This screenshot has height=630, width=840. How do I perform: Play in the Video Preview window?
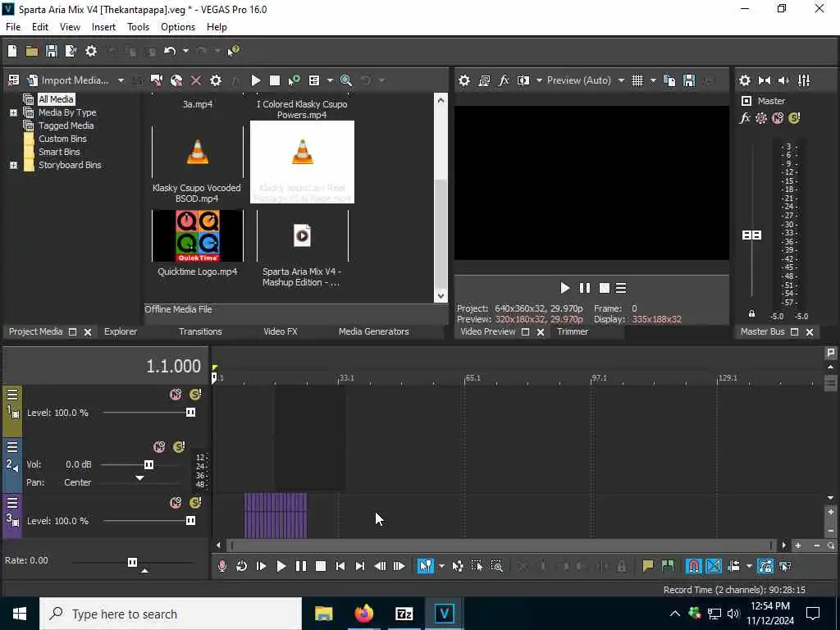pyautogui.click(x=564, y=288)
